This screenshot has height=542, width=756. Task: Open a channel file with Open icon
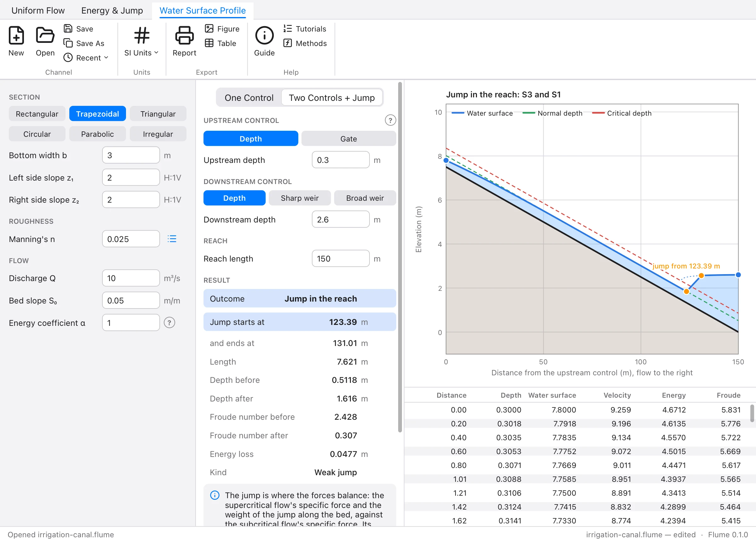pyautogui.click(x=45, y=35)
